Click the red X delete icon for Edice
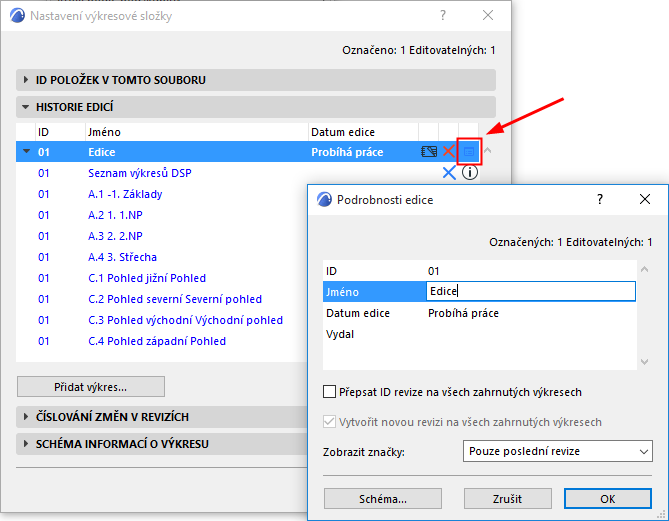The image size is (669, 521). pos(449,151)
